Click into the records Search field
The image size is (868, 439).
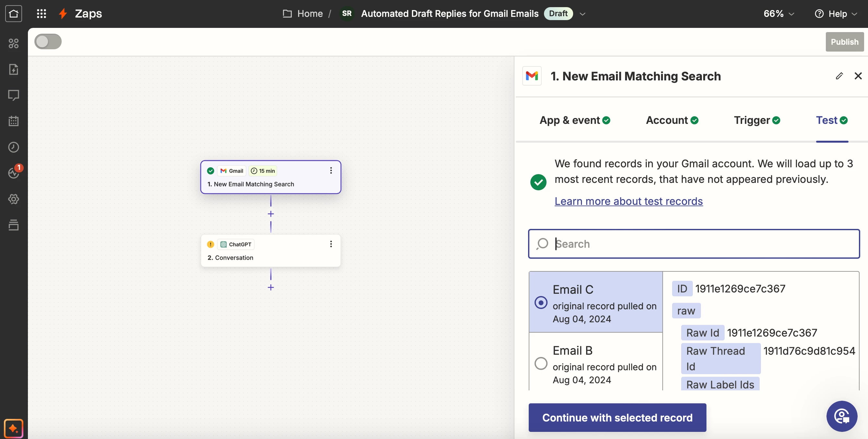pos(701,244)
